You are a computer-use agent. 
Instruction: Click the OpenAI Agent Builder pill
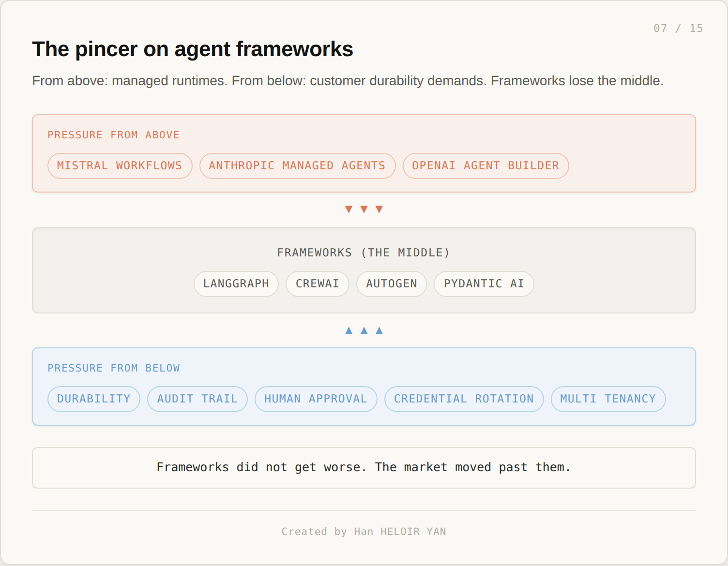pyautogui.click(x=486, y=166)
